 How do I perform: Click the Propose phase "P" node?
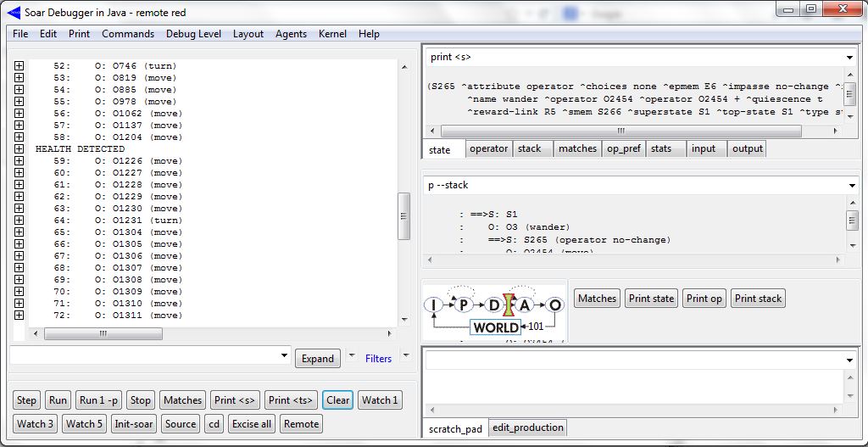[464, 305]
